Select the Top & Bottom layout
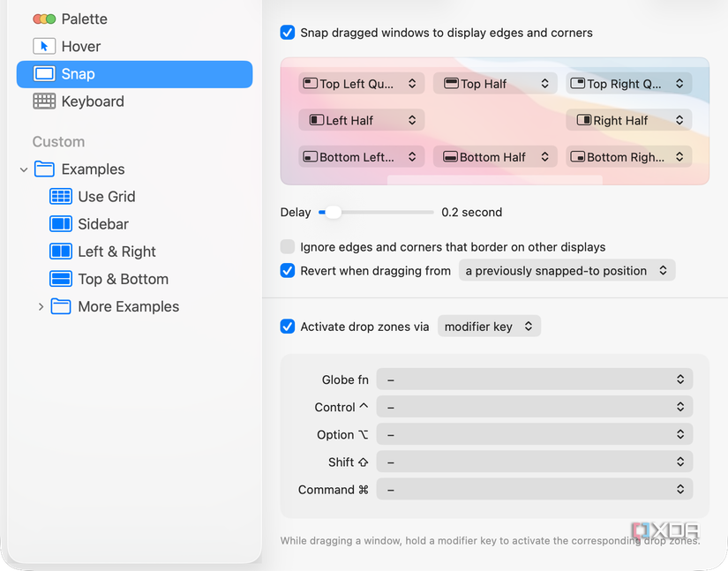Screen dimensions: 728x571 121,278
